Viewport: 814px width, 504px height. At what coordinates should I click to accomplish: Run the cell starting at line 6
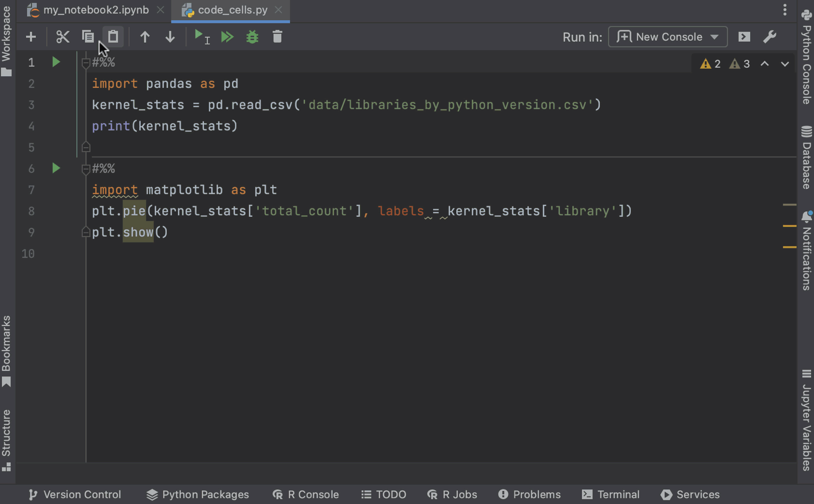click(x=56, y=168)
